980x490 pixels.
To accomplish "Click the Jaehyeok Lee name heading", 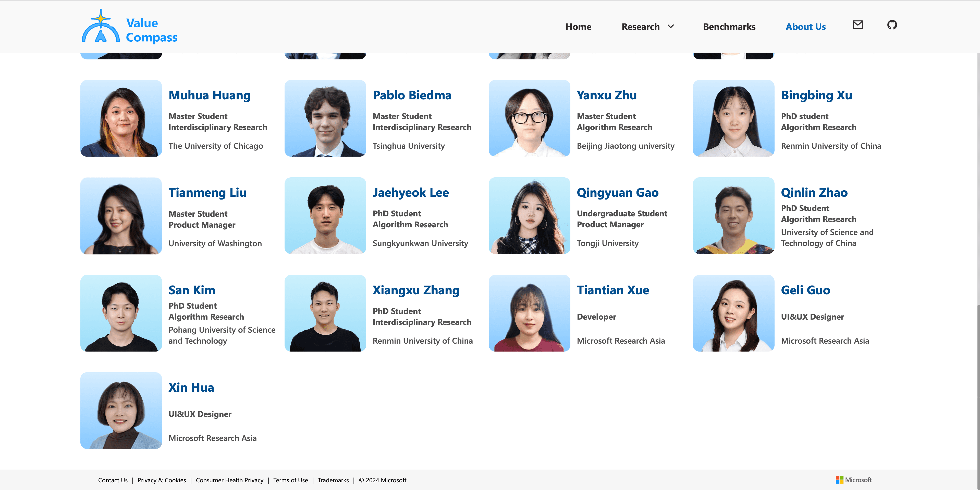I will click(410, 193).
